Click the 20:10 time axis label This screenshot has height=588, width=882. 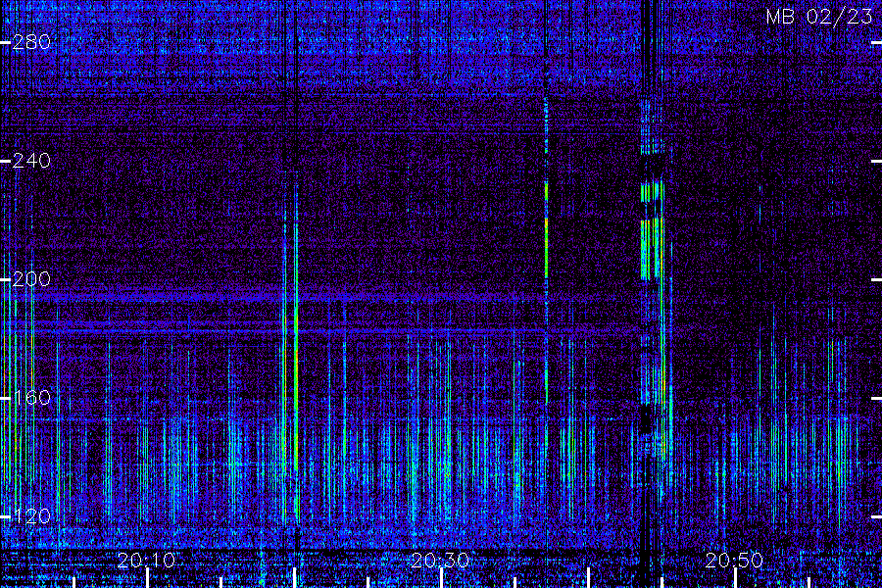(147, 561)
